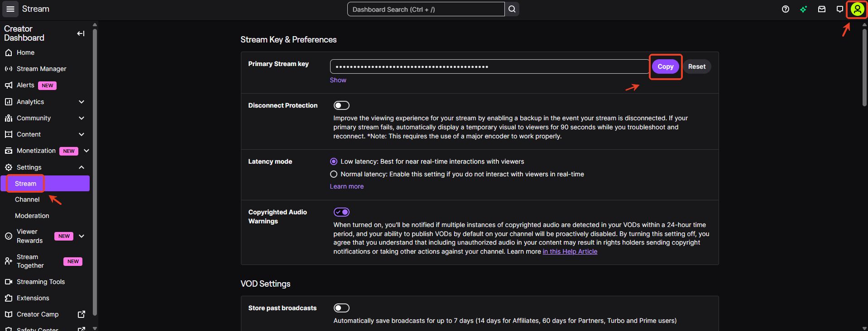The width and height of the screenshot is (868, 331).
Task: Click the Stream Key & Preferences heading
Action: coord(288,40)
